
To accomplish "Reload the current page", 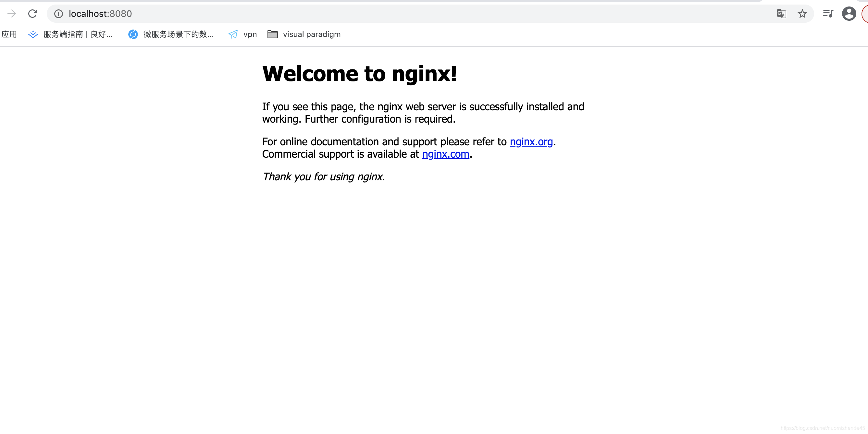I will pyautogui.click(x=32, y=14).
